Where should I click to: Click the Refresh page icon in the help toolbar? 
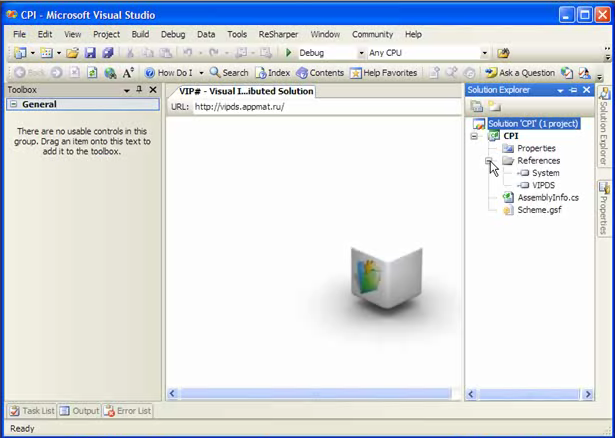92,73
